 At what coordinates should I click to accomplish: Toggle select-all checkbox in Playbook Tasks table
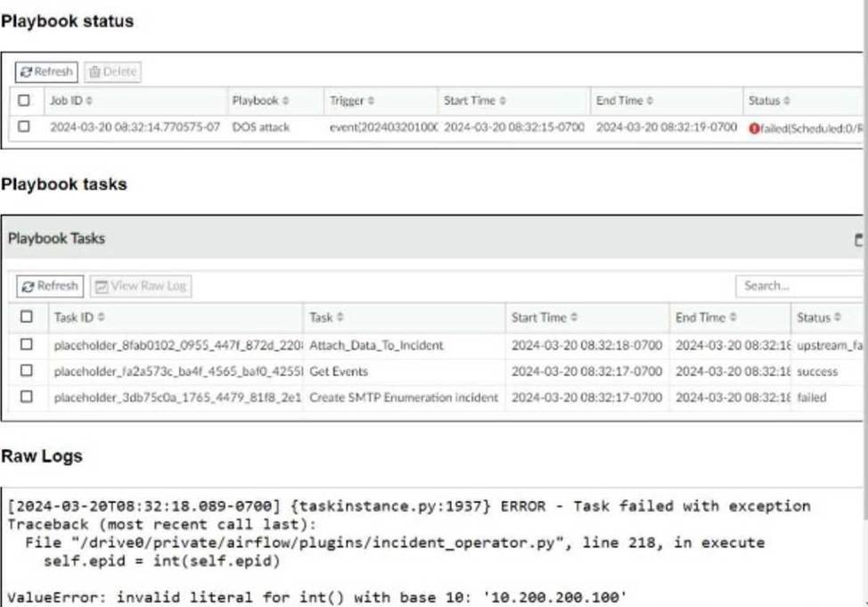tap(26, 317)
